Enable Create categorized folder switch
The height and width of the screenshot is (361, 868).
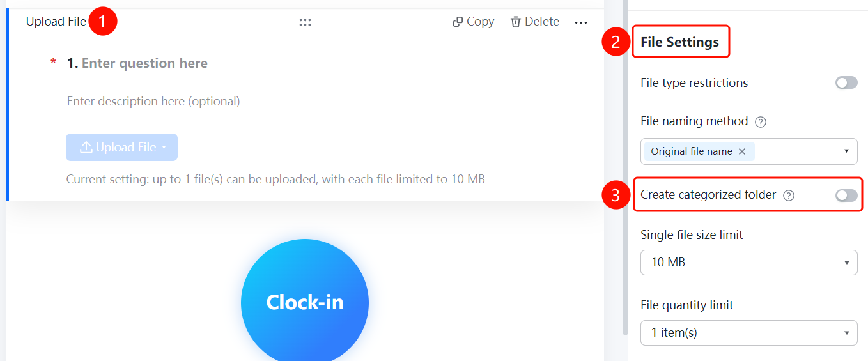click(x=846, y=196)
